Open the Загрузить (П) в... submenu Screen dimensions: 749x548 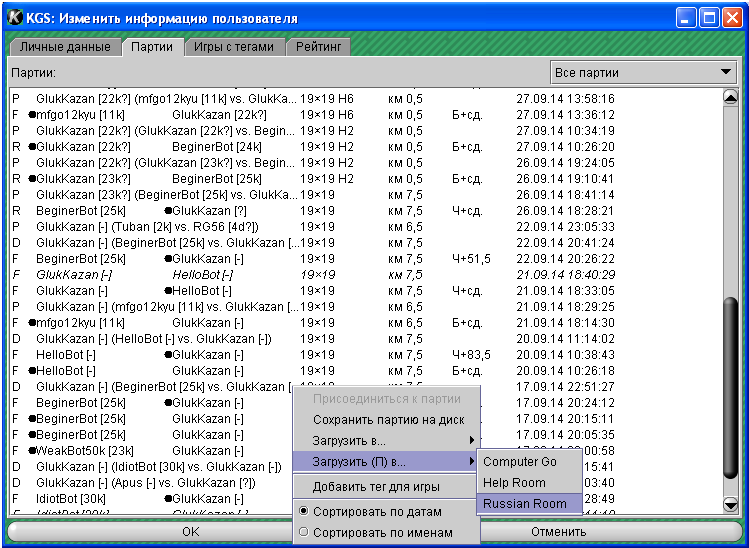pos(387,462)
